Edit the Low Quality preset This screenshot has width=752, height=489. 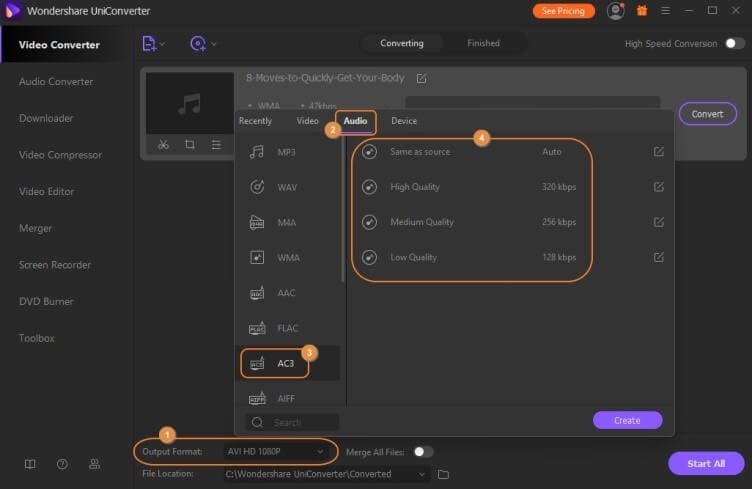click(658, 257)
